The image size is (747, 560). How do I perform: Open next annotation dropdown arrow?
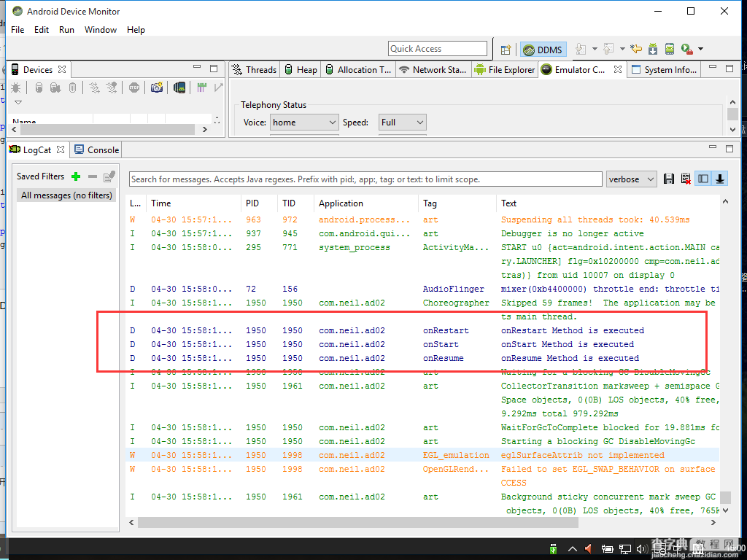point(595,49)
